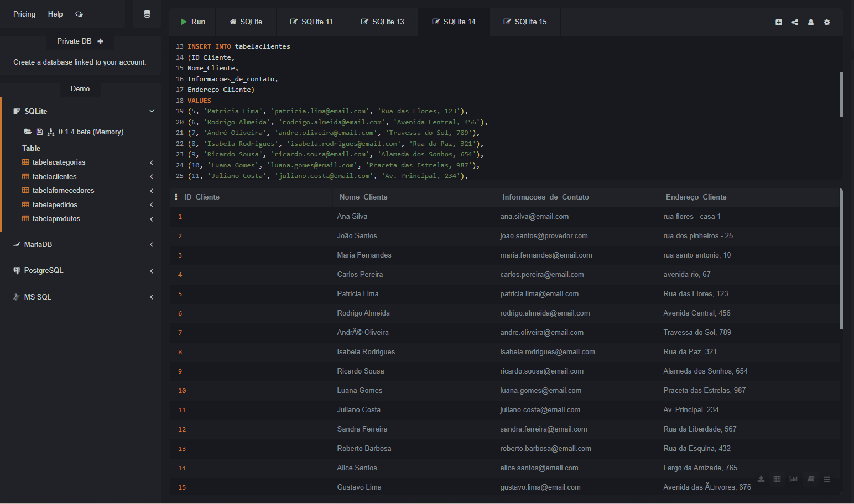Click the open folder icon in SQLite
The width and height of the screenshot is (854, 504).
(x=28, y=132)
